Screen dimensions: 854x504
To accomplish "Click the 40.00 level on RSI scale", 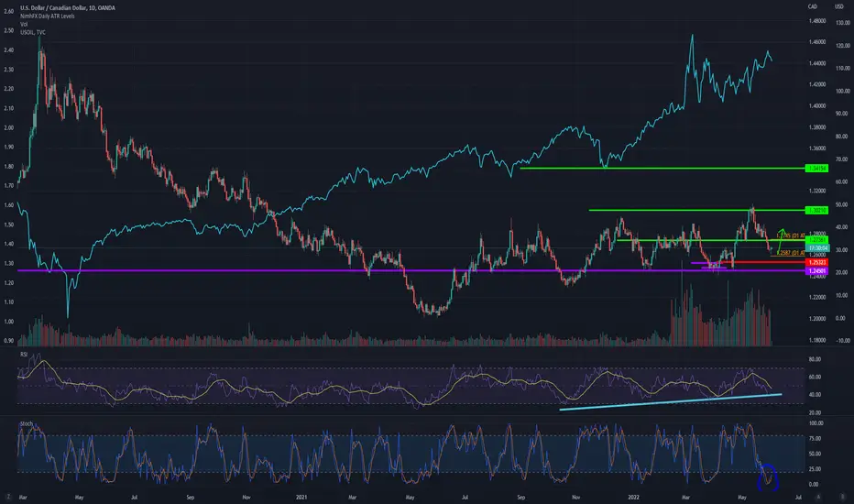I will 815,394.
